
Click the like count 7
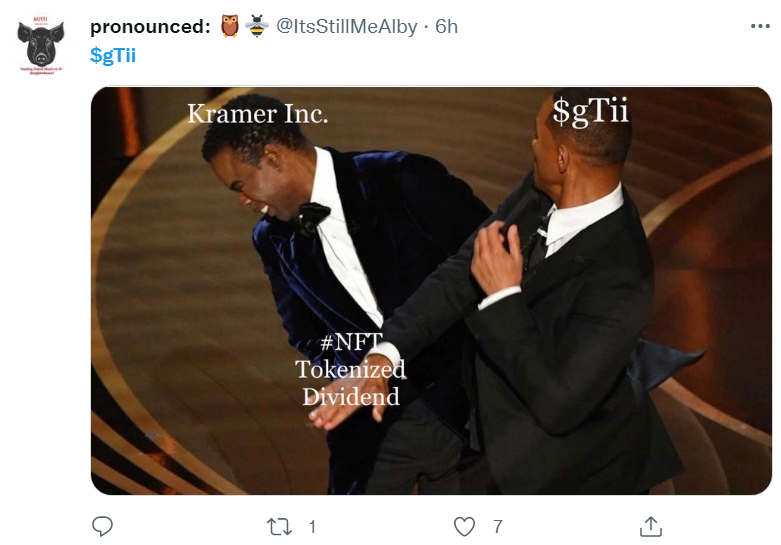[498, 527]
